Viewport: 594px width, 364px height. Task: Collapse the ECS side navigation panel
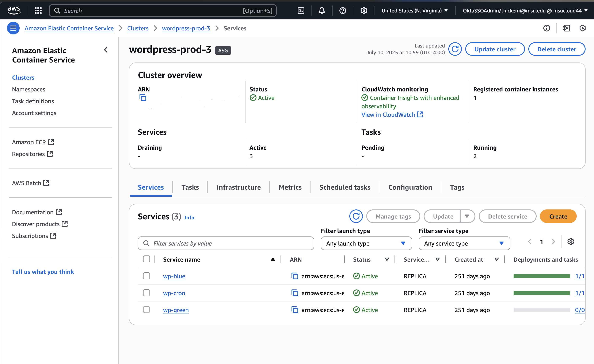click(x=106, y=50)
